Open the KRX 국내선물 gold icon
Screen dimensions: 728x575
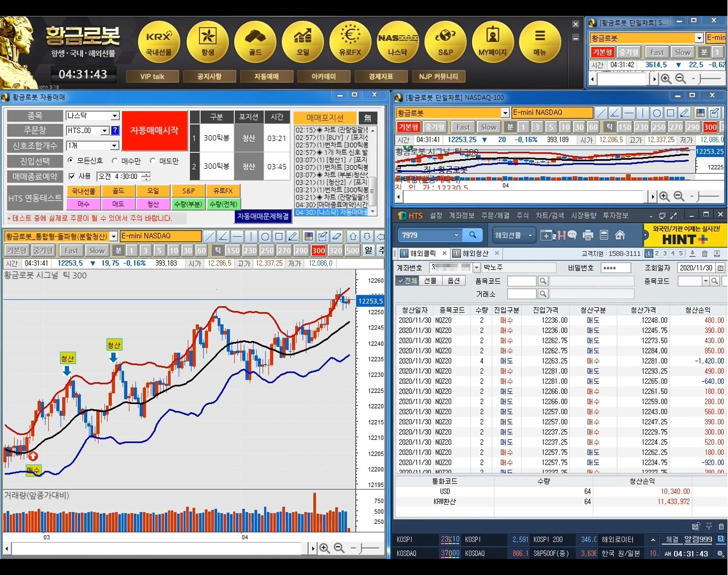[x=159, y=43]
